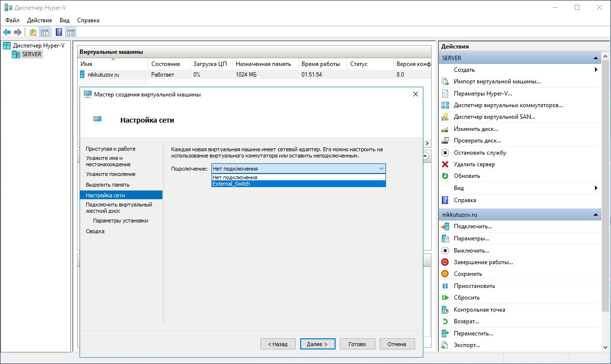Open the Справка menu in menu bar
Image resolution: width=611 pixels, height=364 pixels.
88,20
